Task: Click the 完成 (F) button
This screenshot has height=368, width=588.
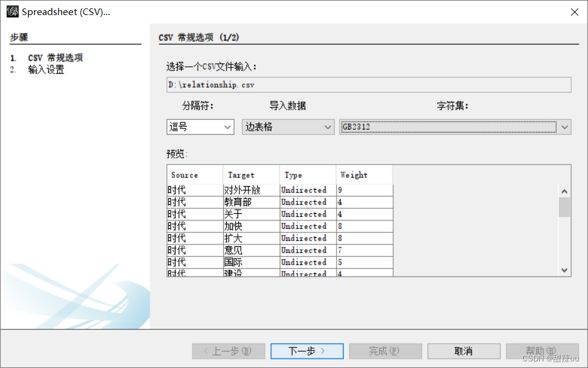Action: (x=385, y=351)
